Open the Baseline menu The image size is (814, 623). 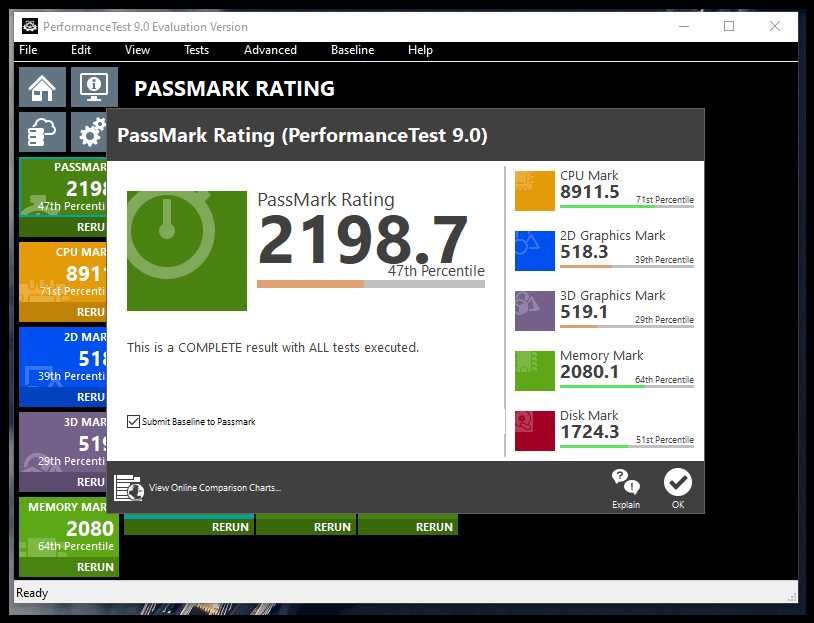click(x=352, y=50)
